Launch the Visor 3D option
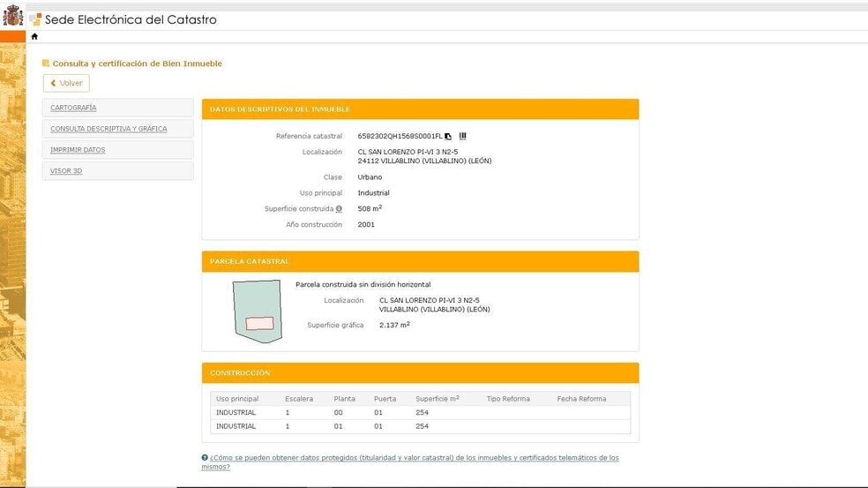This screenshot has height=488, width=868. point(66,171)
